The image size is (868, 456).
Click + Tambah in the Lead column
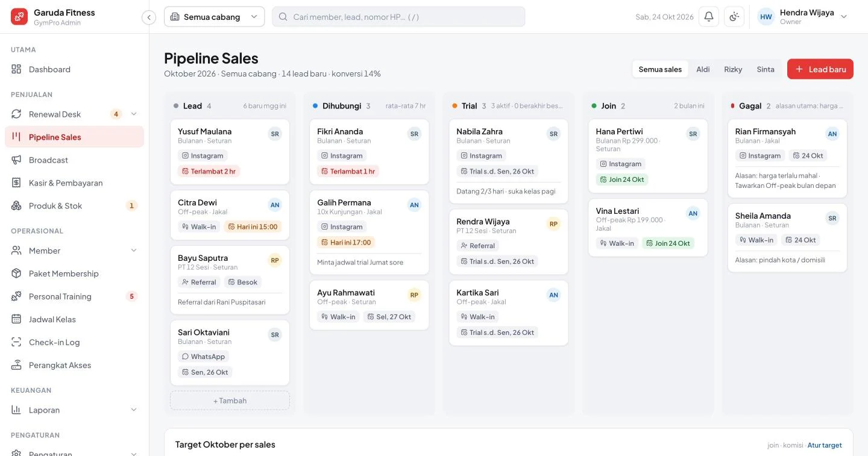[x=230, y=401]
